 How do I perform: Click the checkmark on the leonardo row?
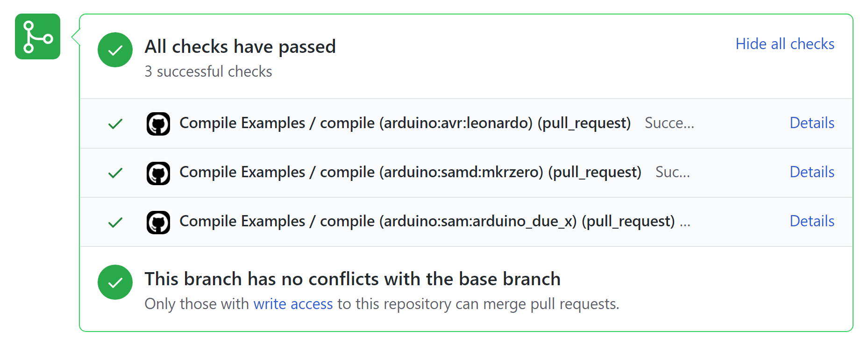click(x=115, y=123)
